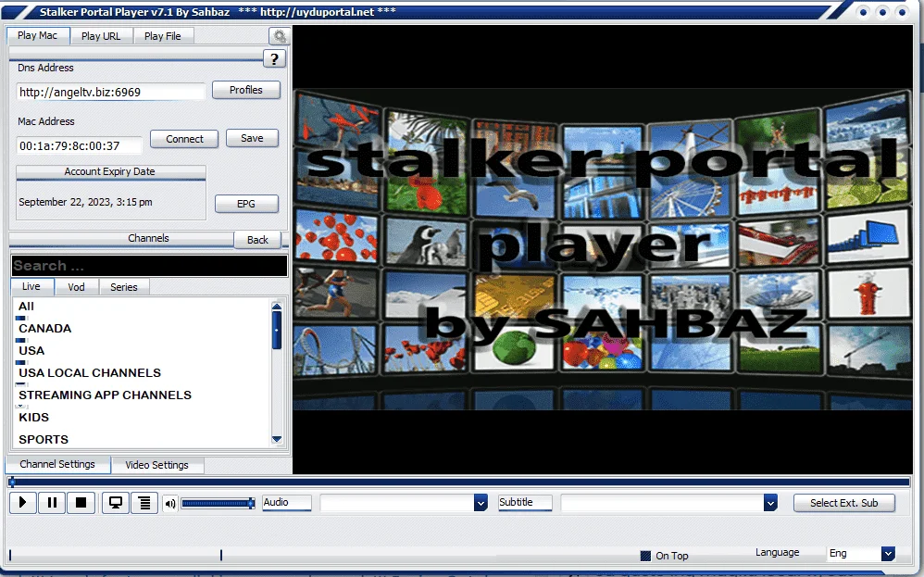Image resolution: width=924 pixels, height=577 pixels.
Task: Select the KIDS category
Action: click(33, 418)
